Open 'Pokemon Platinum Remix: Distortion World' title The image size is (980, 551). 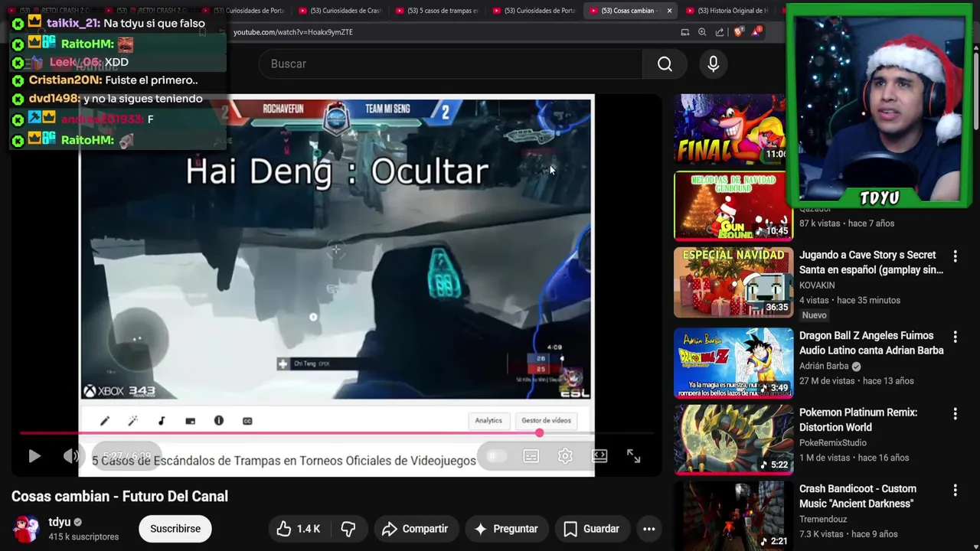(858, 420)
